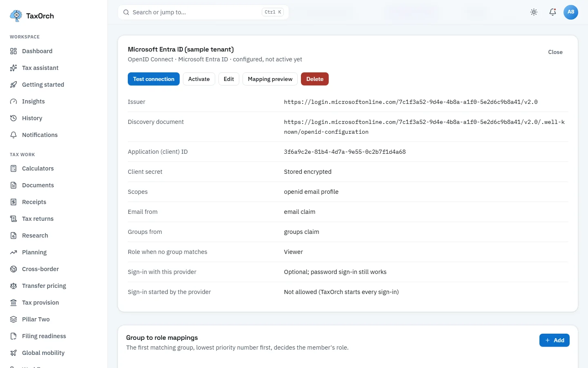This screenshot has height=368, width=588.
Task: Close the provider details panel
Action: pos(555,52)
